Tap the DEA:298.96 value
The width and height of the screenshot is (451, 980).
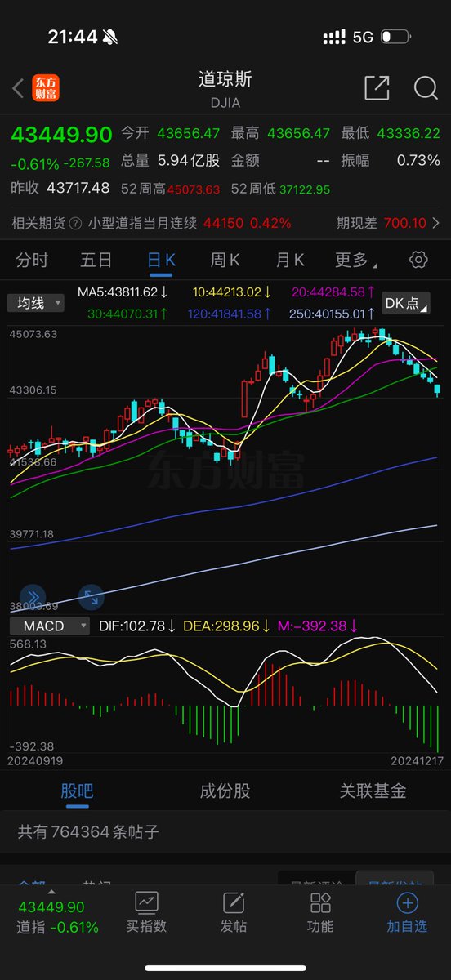click(225, 626)
